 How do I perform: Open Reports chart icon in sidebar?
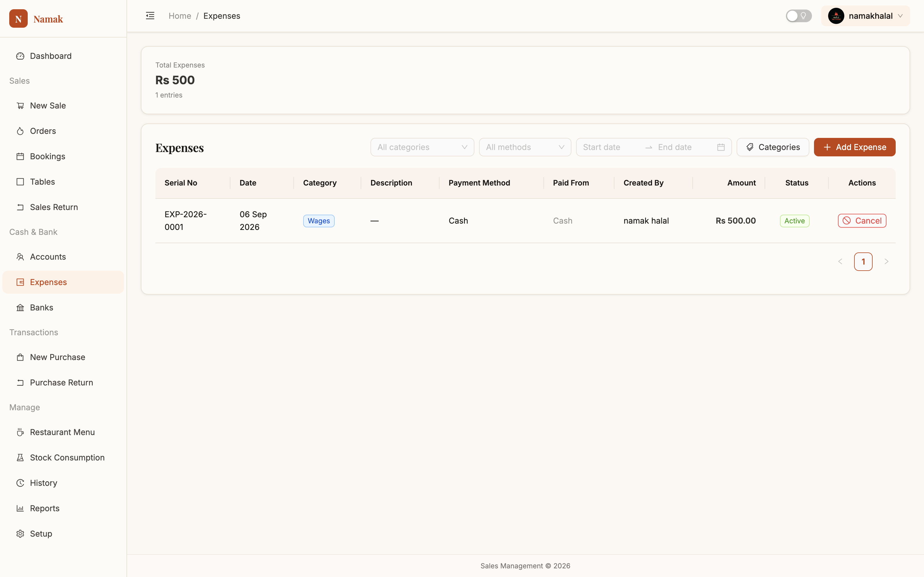[x=20, y=508]
